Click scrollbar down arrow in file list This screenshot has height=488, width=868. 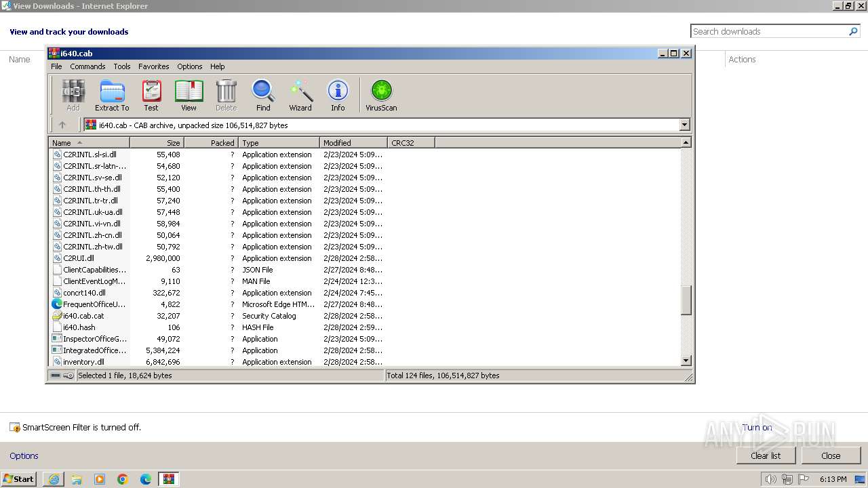coord(686,361)
